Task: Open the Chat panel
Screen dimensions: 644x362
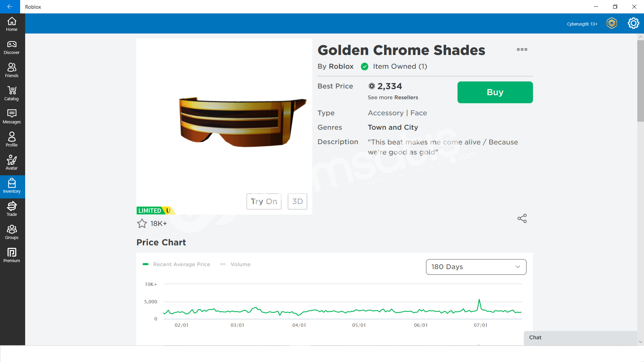Action: click(581, 338)
